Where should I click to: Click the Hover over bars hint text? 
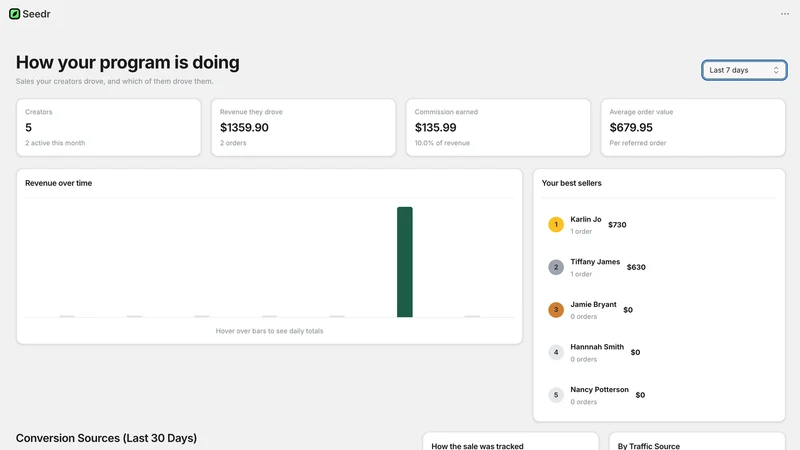click(x=269, y=331)
